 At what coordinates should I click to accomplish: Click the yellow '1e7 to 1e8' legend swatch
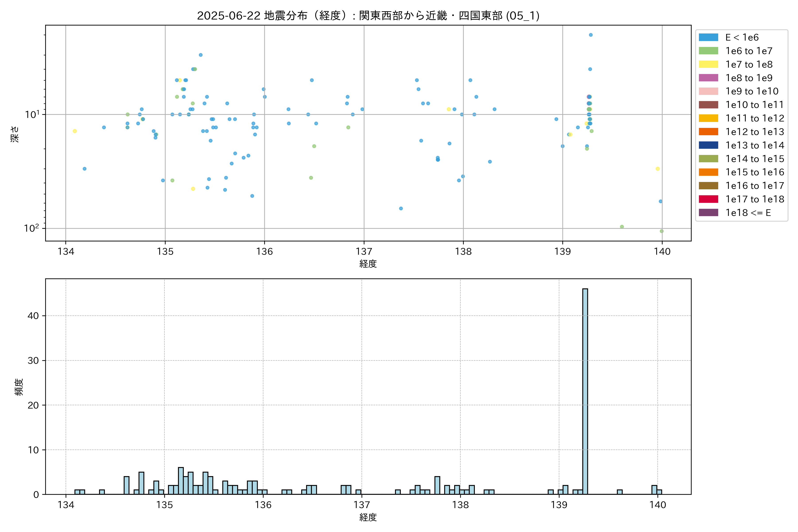[708, 65]
